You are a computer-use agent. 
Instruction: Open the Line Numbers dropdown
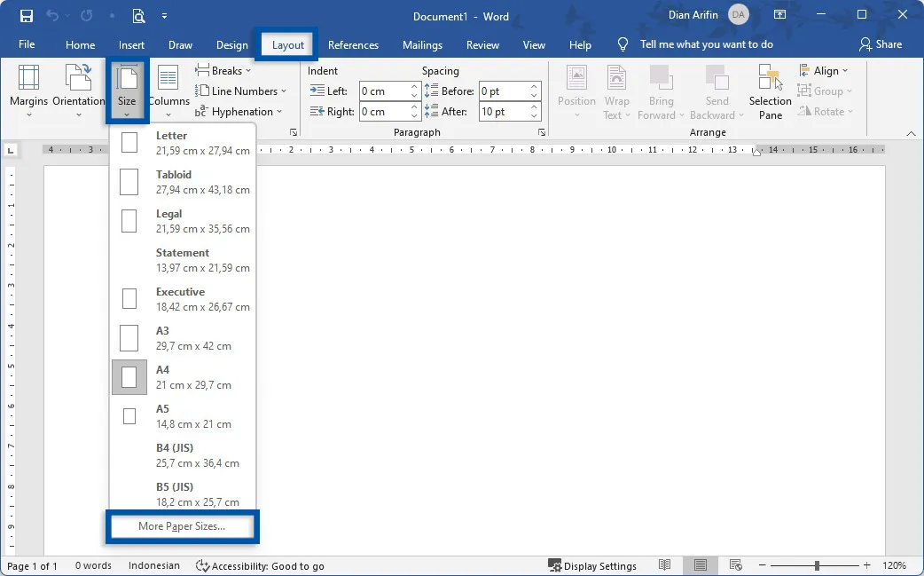click(x=242, y=91)
